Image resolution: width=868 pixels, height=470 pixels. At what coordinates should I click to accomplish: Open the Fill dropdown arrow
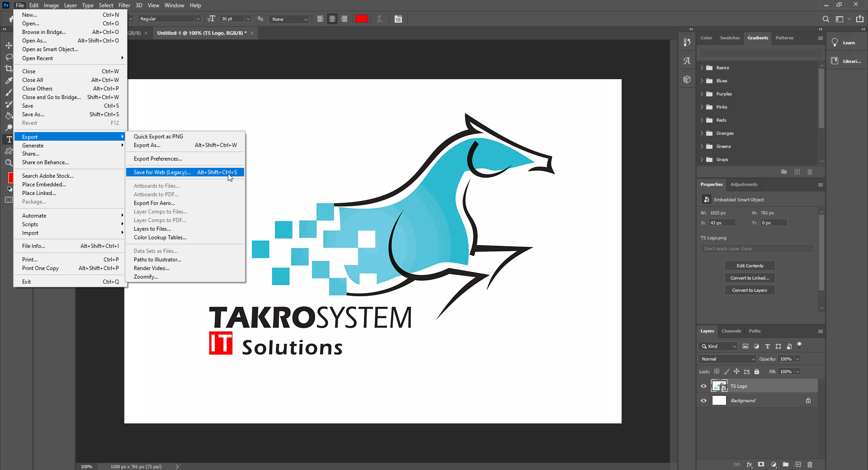tap(798, 372)
